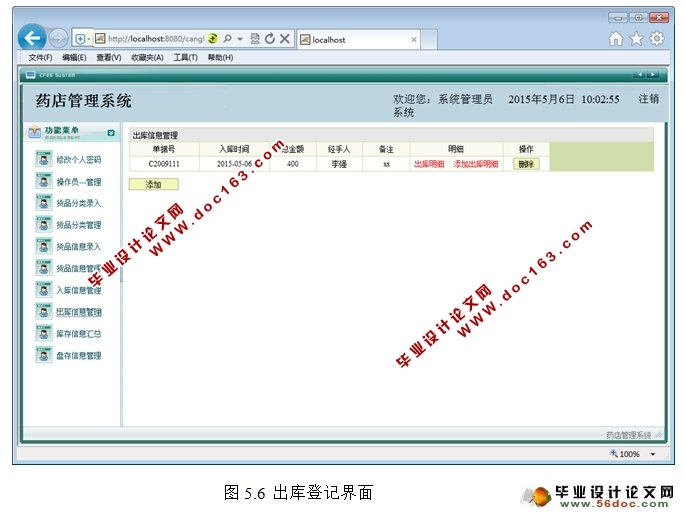Open 货品分类录入 menu item
684x514 pixels.
point(79,203)
